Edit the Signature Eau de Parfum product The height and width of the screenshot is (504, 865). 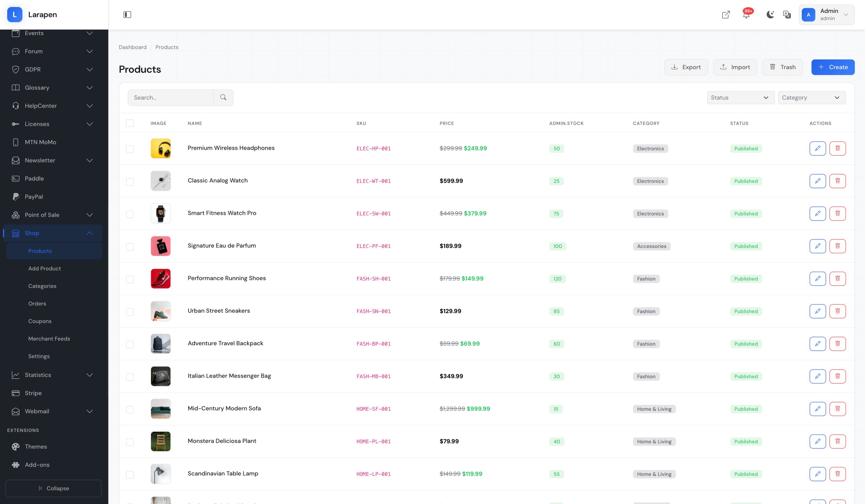[817, 246]
